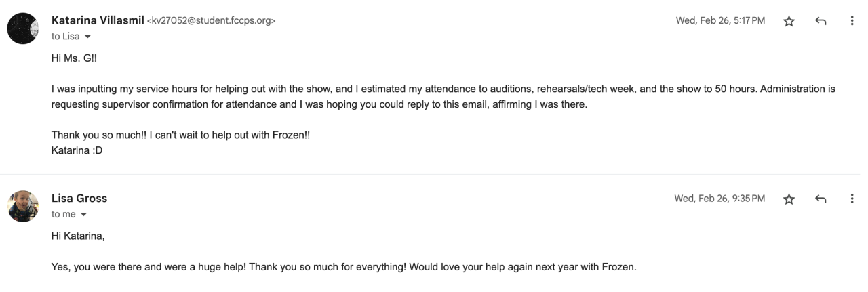Click the "Hi Ms. G!!" greeting line

[x=74, y=58]
